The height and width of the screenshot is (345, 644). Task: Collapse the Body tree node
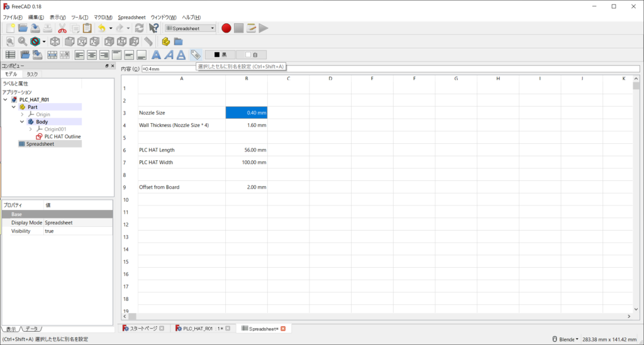(22, 122)
